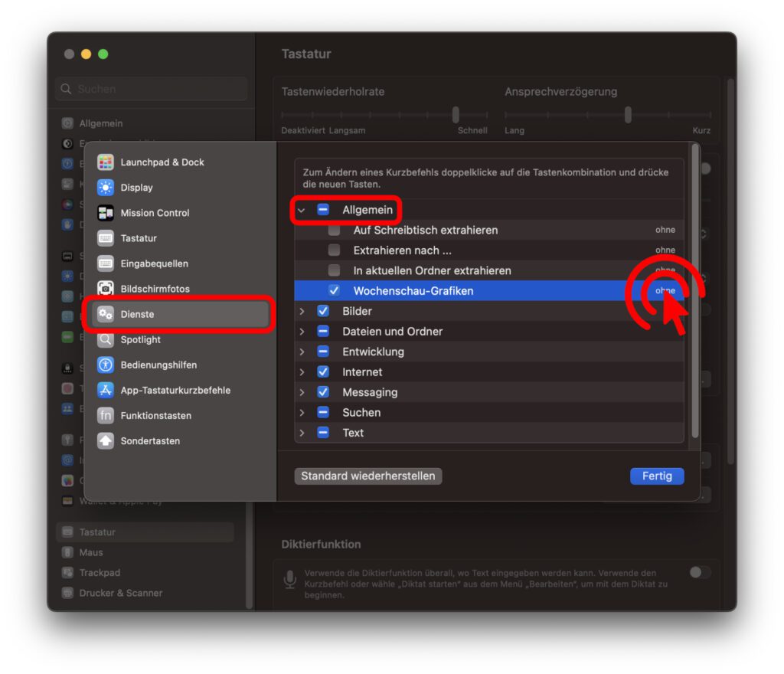Collapse the Allgemein group chevron
The width and height of the screenshot is (784, 674).
(x=302, y=210)
